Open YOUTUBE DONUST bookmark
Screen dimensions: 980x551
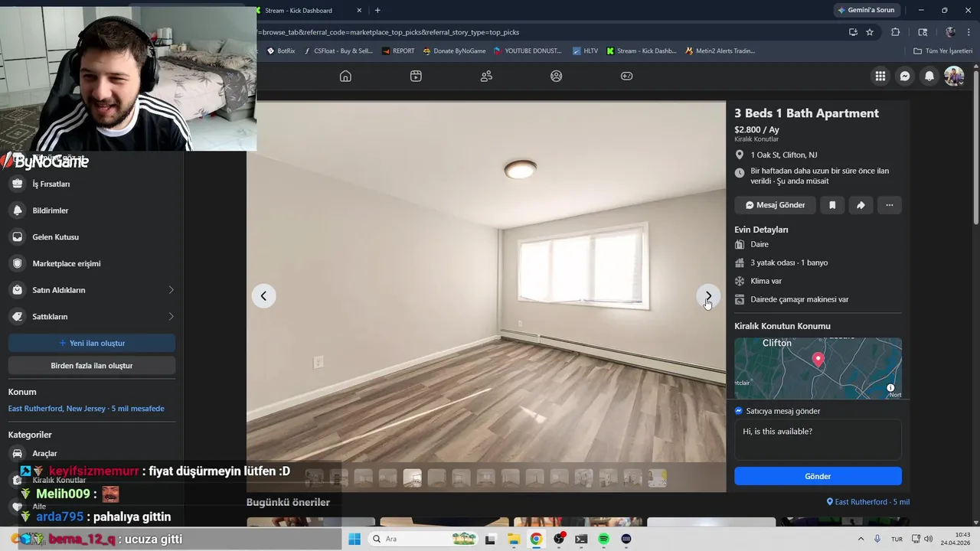[528, 51]
